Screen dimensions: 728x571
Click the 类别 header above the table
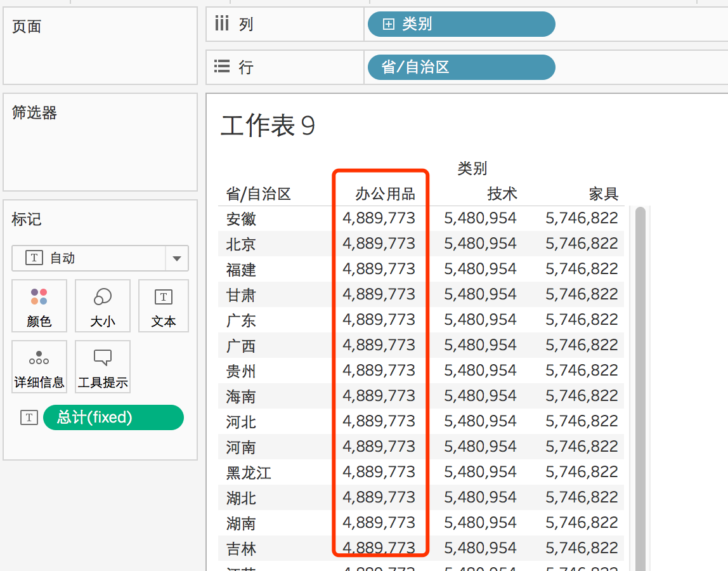(x=472, y=167)
